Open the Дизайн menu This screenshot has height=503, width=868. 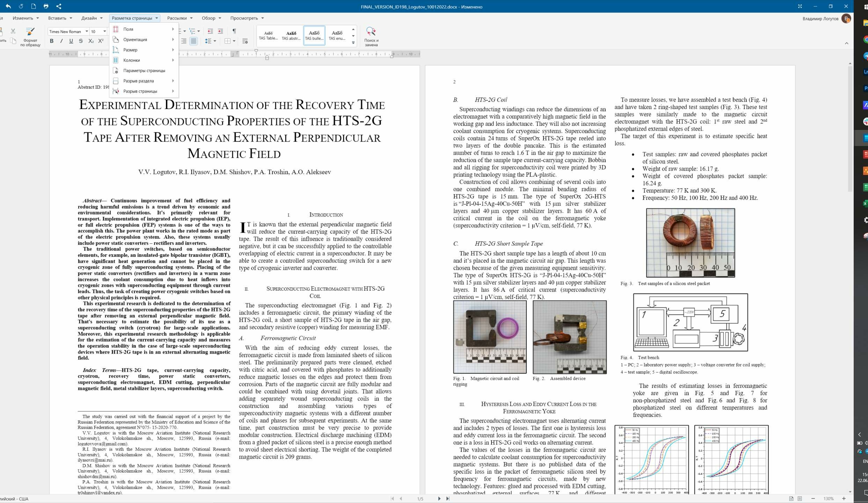(92, 18)
